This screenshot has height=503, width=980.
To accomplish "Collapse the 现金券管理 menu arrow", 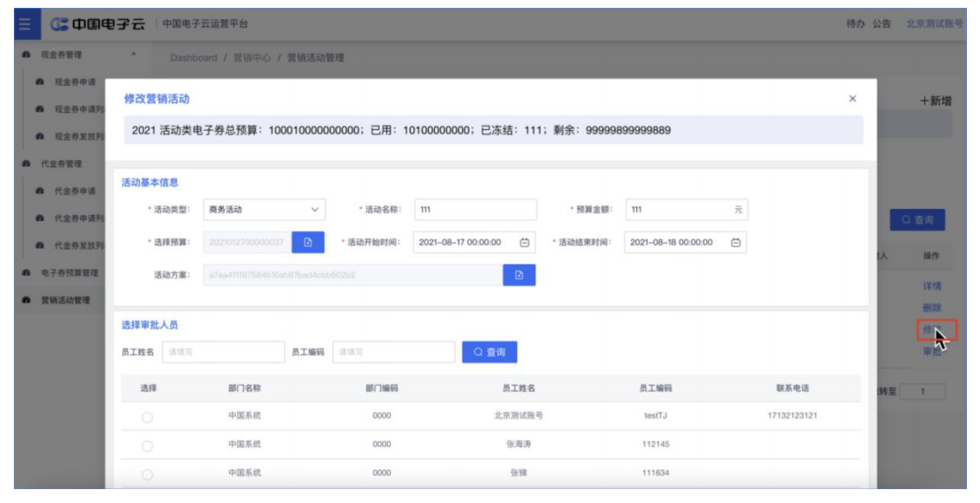I will pos(133,55).
